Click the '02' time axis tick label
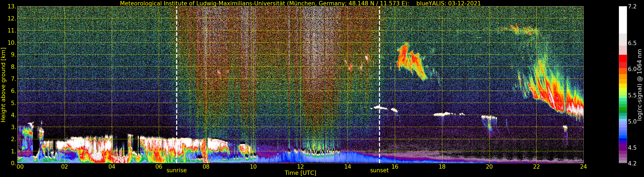This screenshot has height=177, width=644. (65, 166)
